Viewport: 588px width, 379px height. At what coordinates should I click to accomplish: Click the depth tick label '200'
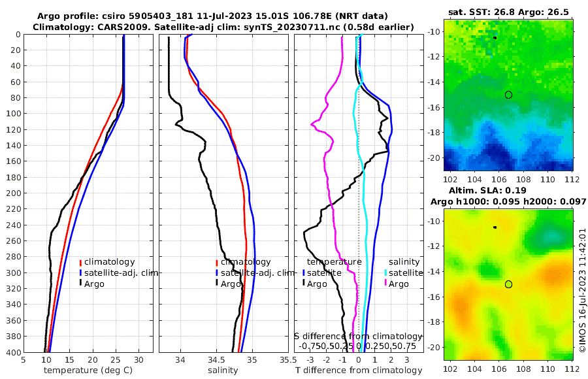pos(14,193)
